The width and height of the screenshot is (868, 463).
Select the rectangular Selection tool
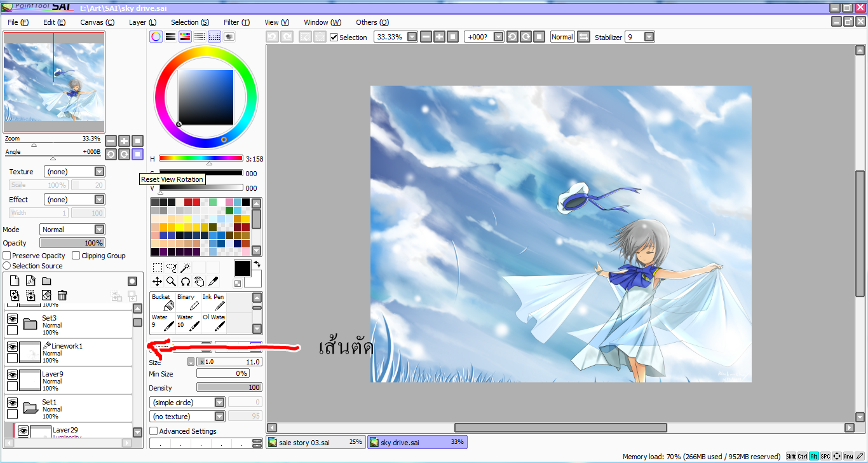coord(157,267)
